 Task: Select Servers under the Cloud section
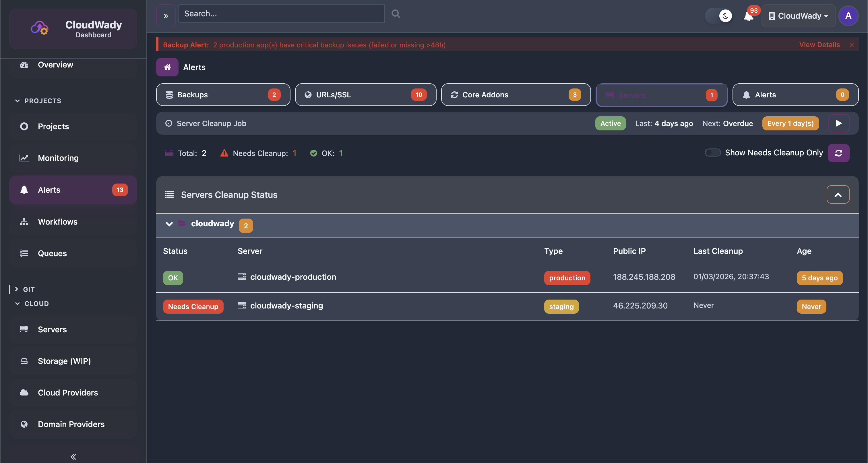coord(52,329)
